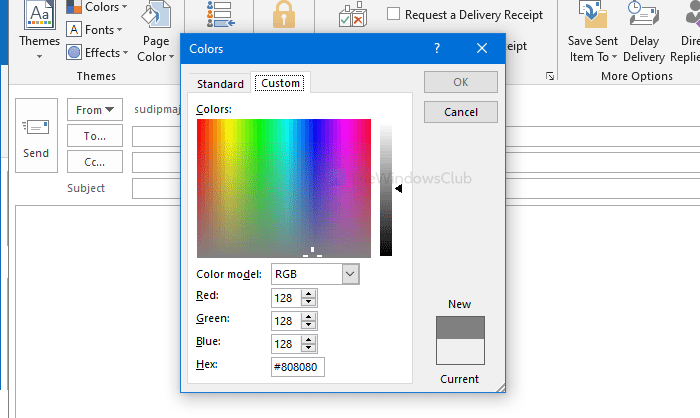The image size is (700, 418).
Task: Decrease the Green value with down arrow
Action: pyautogui.click(x=309, y=325)
